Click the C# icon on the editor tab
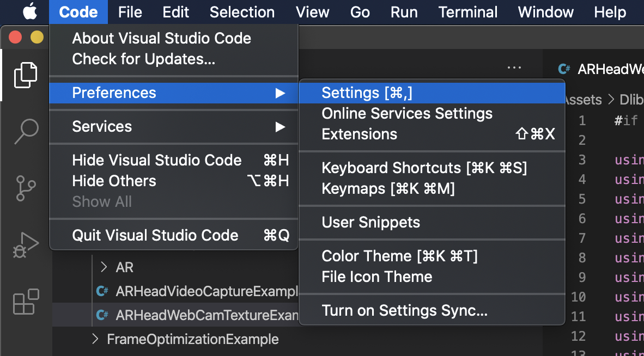The width and height of the screenshot is (644, 356). tap(564, 69)
